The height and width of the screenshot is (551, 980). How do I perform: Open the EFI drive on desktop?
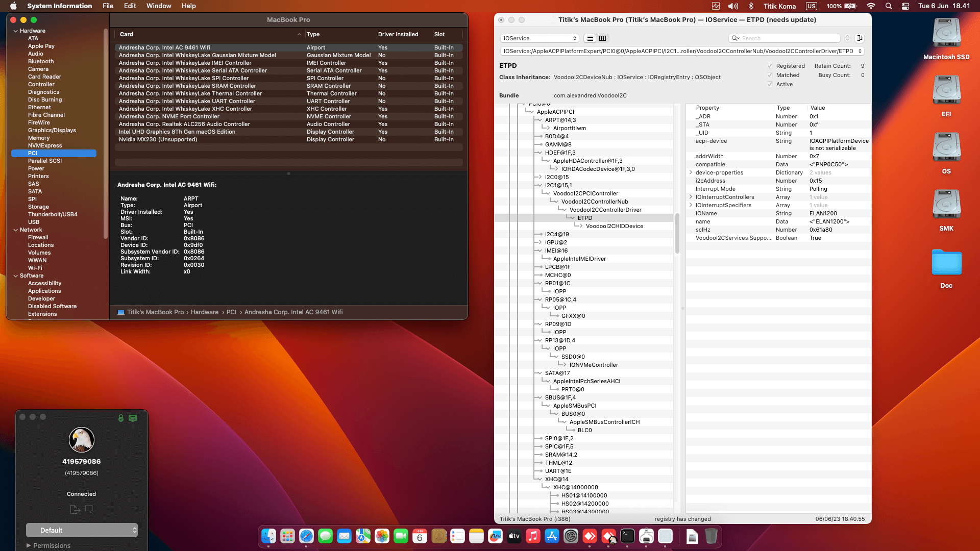(x=946, y=96)
